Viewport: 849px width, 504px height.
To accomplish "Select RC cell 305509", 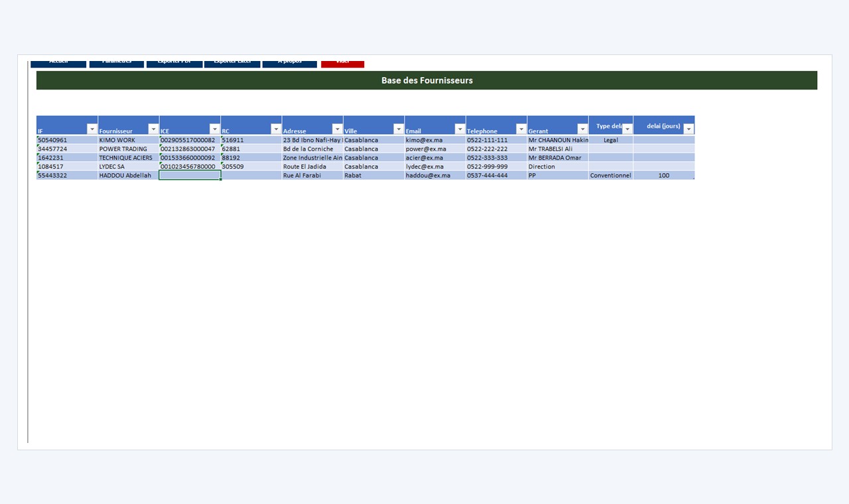I will (x=251, y=166).
